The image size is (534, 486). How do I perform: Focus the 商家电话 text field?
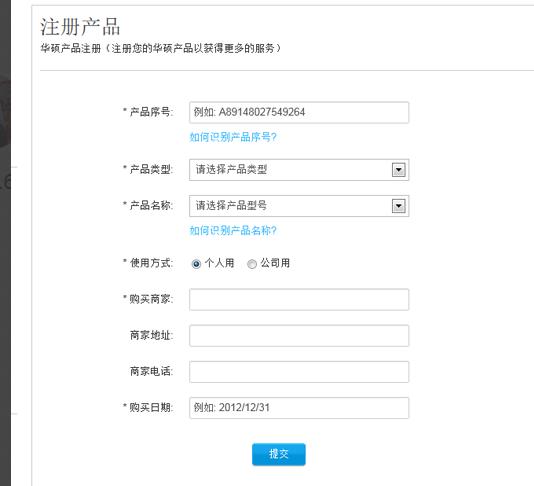point(299,372)
